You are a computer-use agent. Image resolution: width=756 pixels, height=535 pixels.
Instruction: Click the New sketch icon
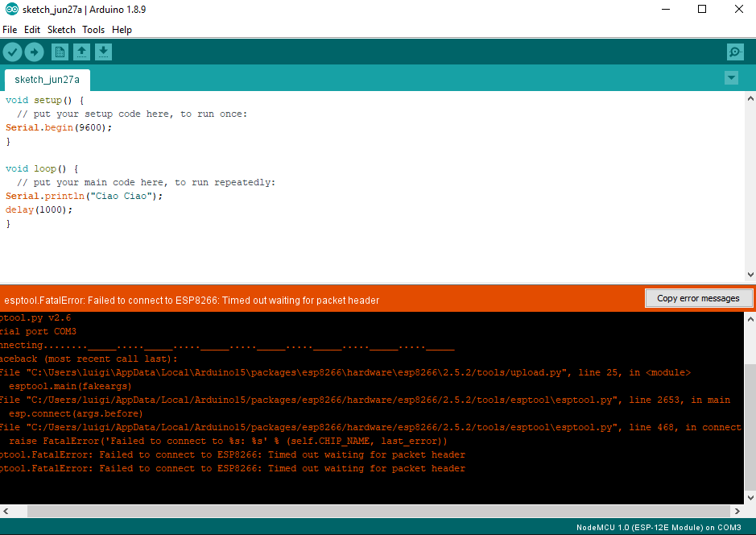59,52
